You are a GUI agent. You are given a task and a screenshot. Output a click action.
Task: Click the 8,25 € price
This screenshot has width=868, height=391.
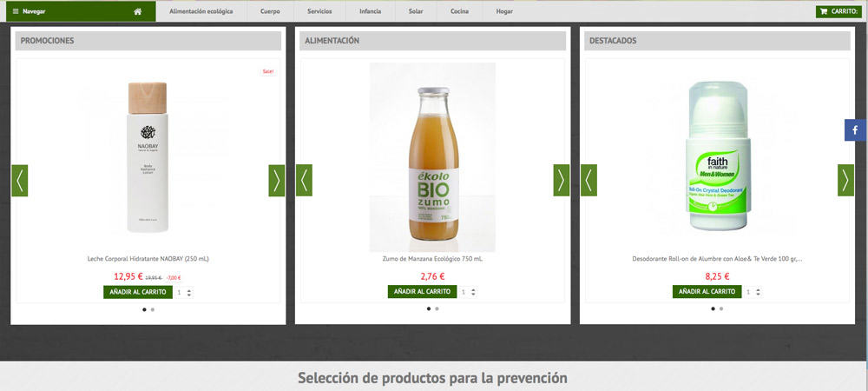point(718,276)
